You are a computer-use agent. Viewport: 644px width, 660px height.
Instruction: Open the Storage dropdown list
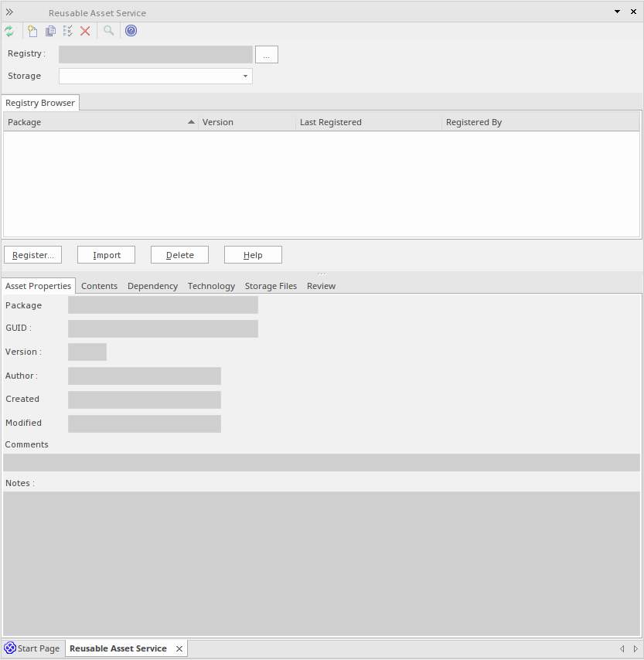tap(245, 76)
